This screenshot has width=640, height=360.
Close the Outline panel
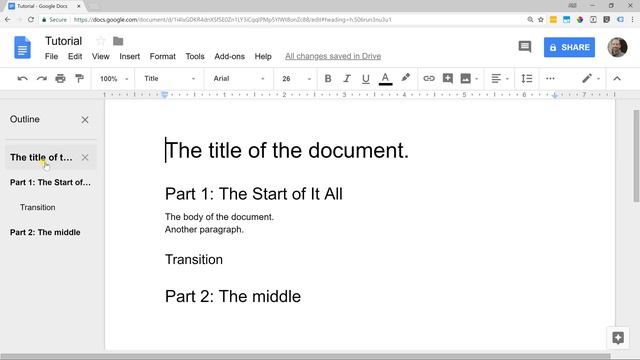(85, 120)
